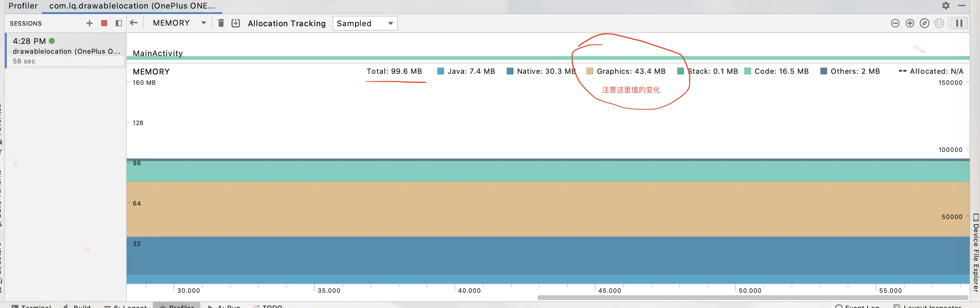Zoom in the timeline
The image size is (980, 308).
click(910, 23)
